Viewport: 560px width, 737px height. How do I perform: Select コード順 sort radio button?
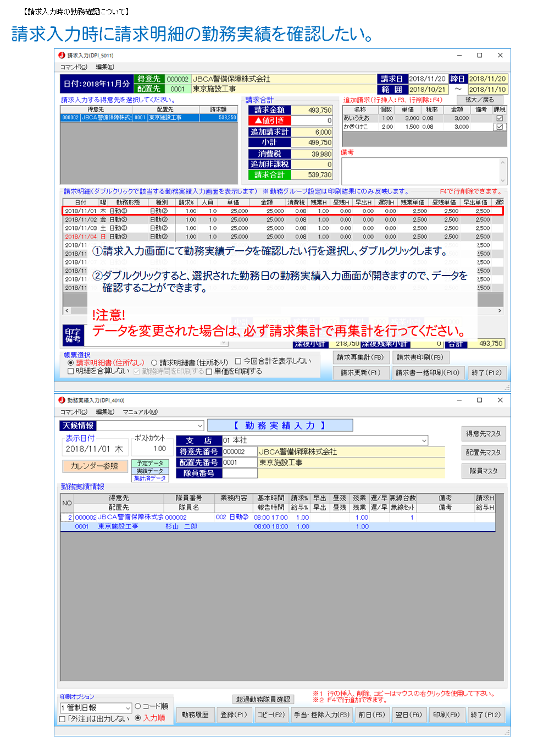pos(138,706)
